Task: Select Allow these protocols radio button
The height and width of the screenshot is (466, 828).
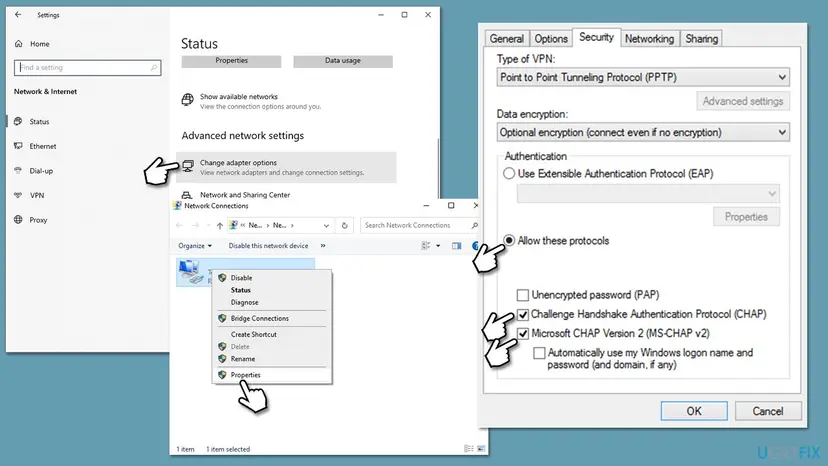Action: click(509, 240)
